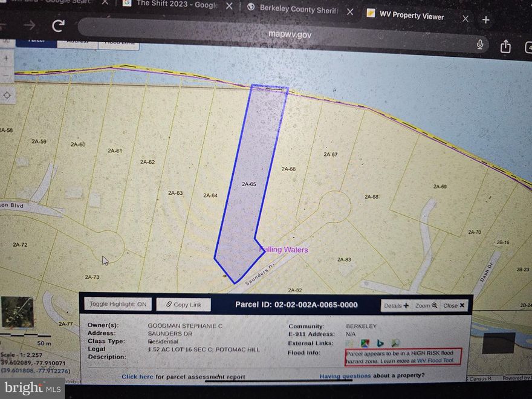Switch to the Address search tab

(x=79, y=42)
